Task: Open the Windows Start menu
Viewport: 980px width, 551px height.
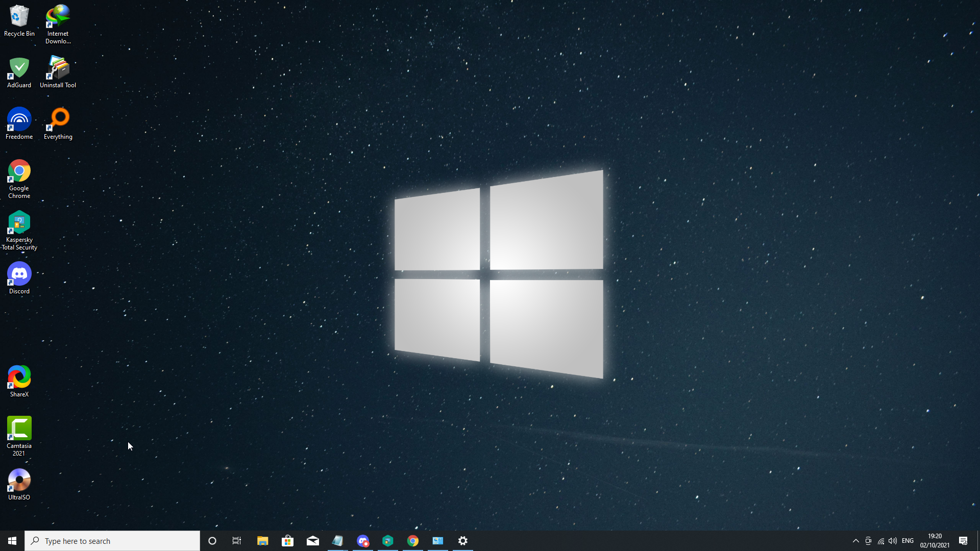Action: pos(12,541)
